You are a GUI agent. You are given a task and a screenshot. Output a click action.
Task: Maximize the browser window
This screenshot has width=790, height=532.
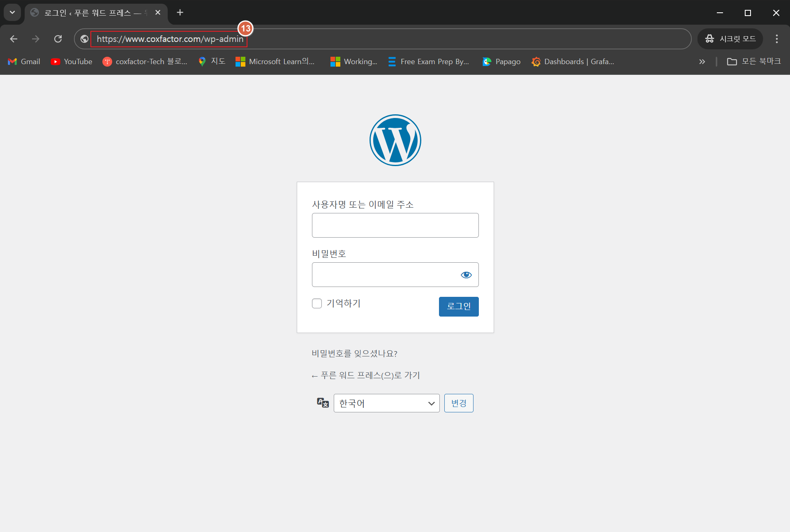click(748, 13)
